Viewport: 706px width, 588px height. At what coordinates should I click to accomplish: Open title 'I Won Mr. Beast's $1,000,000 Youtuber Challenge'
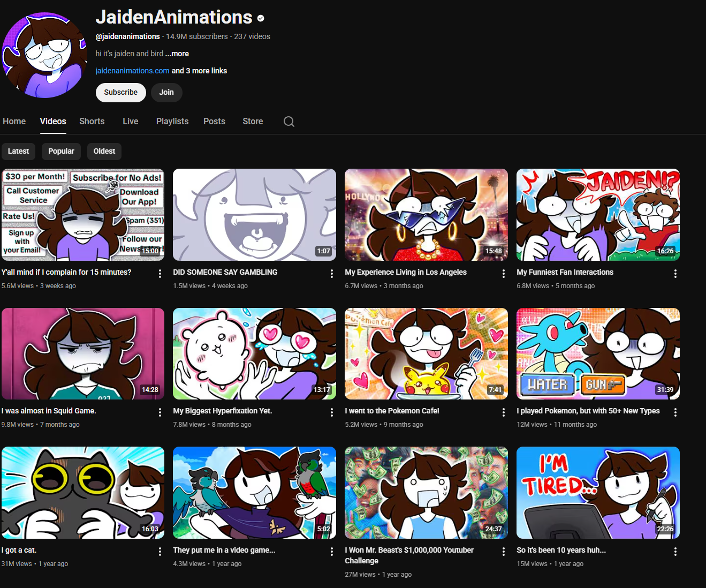(409, 555)
